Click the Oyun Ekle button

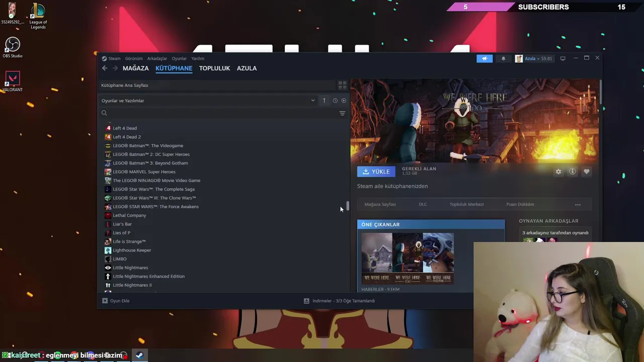(116, 301)
